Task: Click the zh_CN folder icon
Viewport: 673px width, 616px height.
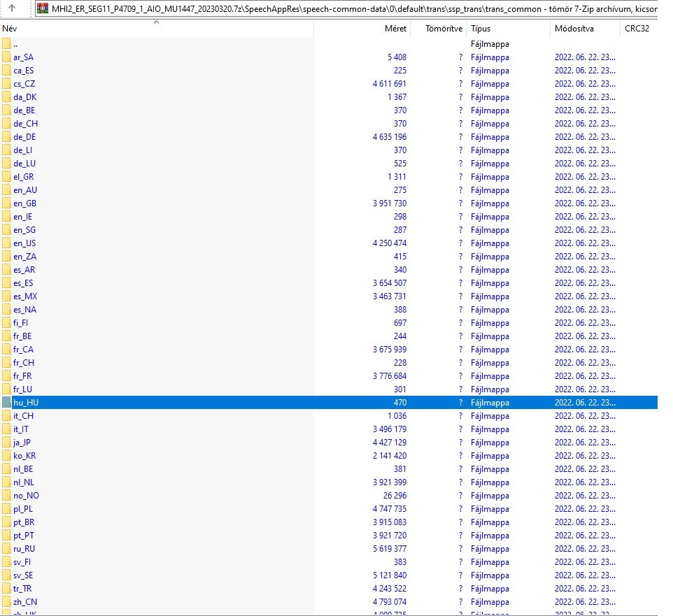Action: coord(7,602)
